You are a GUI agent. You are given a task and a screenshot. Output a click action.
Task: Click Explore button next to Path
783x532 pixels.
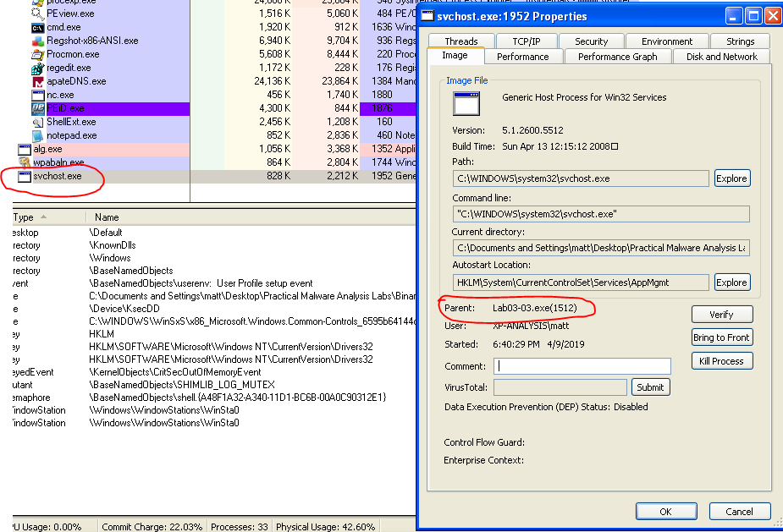[x=731, y=178]
